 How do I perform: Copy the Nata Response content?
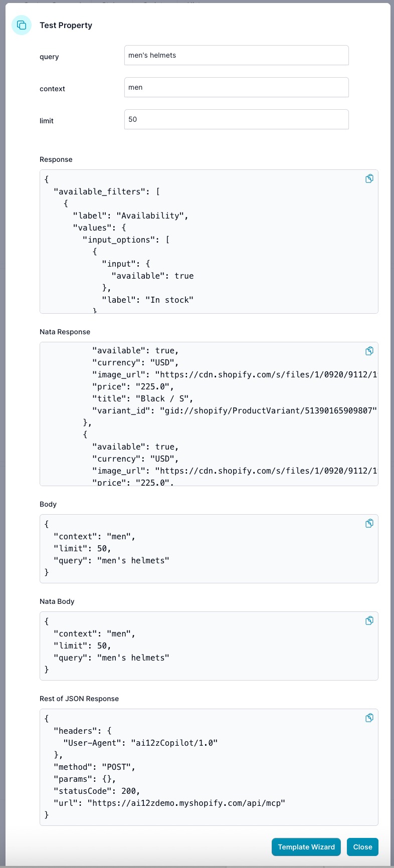point(369,351)
